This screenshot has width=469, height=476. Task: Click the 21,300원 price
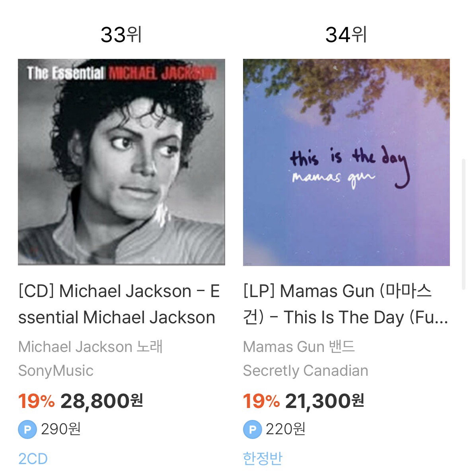(325, 401)
